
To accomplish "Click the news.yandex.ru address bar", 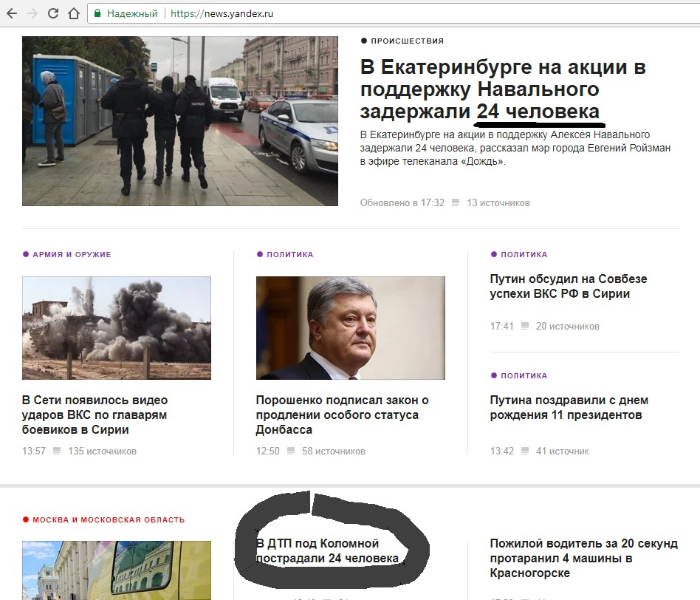I will [x=369, y=13].
